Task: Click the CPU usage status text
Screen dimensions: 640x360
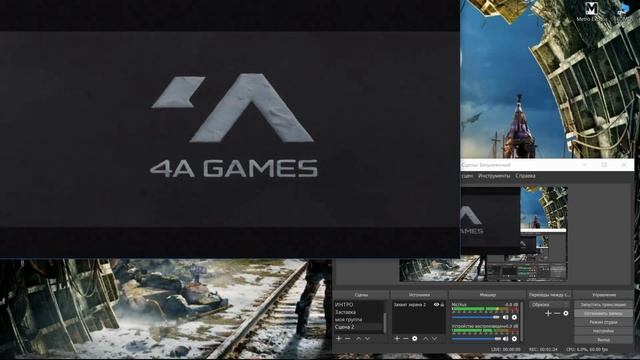Action: pyautogui.click(x=587, y=349)
